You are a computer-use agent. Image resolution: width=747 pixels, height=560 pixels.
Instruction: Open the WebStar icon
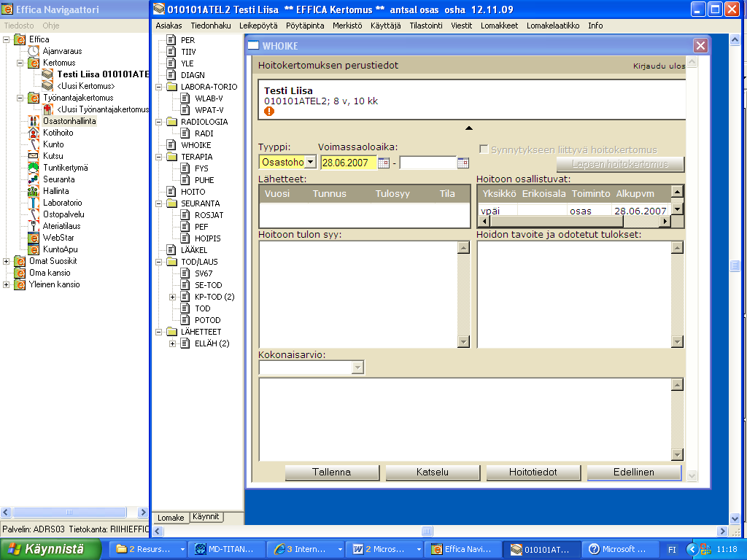(x=34, y=238)
